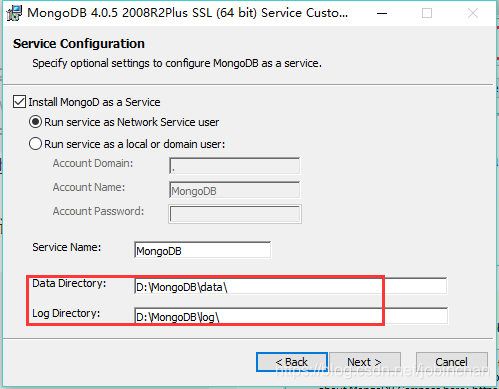This screenshot has width=499, height=389.
Task: Click the Account Domain label
Action: [x=93, y=163]
